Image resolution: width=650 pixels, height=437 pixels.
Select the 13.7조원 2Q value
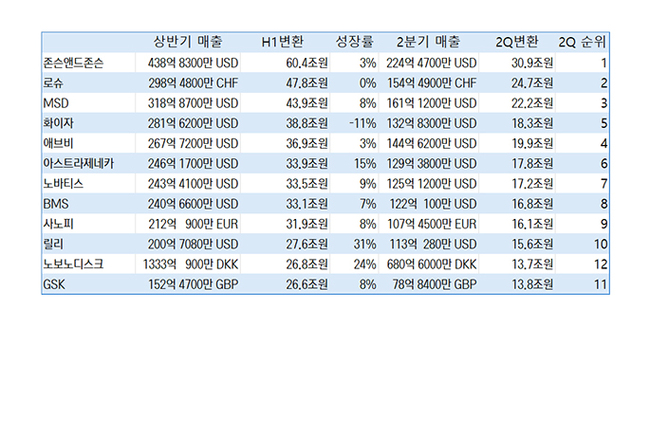coord(532,264)
